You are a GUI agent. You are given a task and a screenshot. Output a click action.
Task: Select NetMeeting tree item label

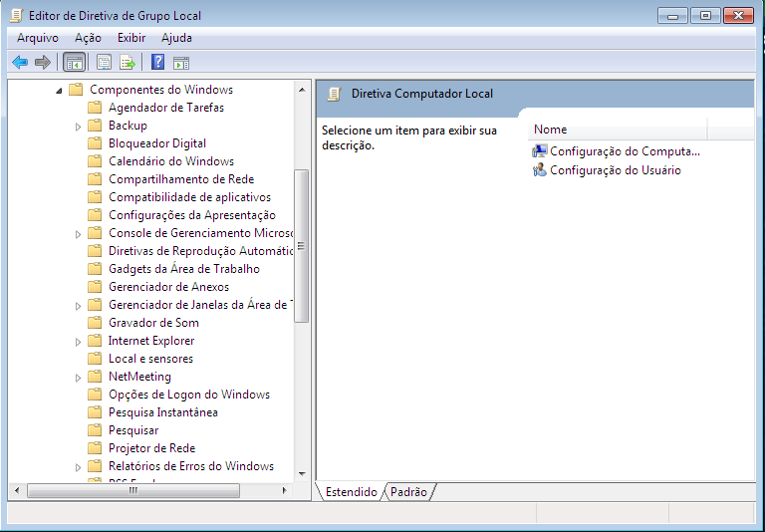[x=140, y=377]
